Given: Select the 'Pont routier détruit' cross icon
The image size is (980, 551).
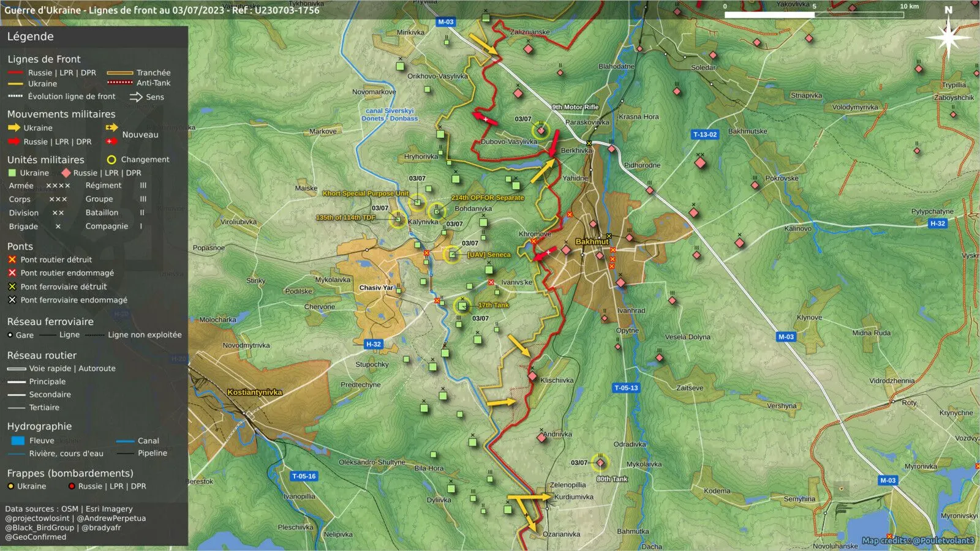Looking at the screenshot, I should coord(12,260).
